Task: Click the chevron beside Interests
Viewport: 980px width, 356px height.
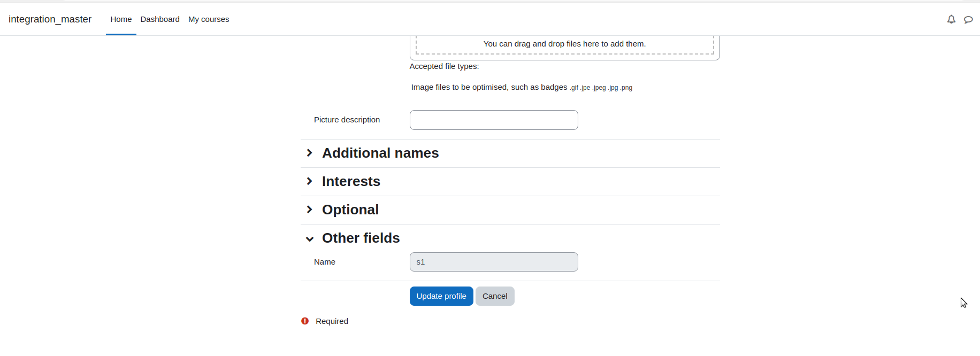Action: point(310,181)
